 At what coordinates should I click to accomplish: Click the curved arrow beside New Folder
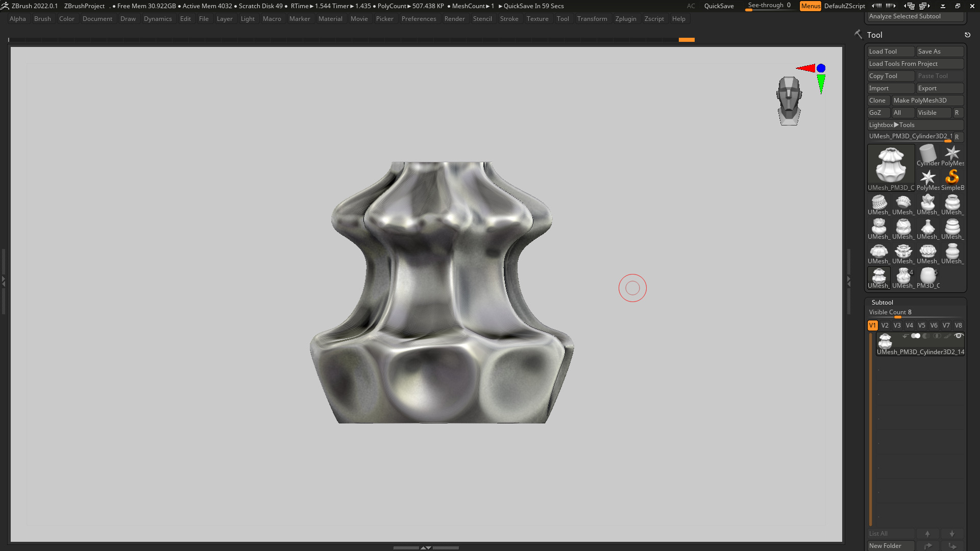tap(927, 546)
